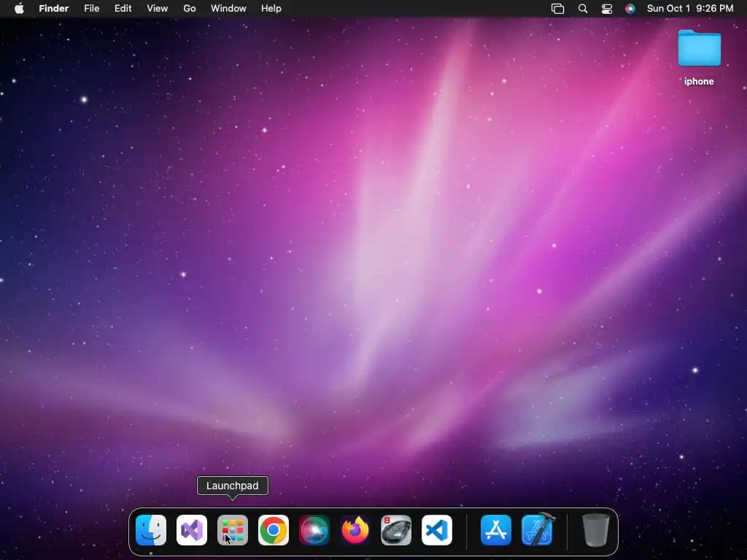Open the Trash in the Dock
Image resolution: width=747 pixels, height=560 pixels.
coord(595,530)
